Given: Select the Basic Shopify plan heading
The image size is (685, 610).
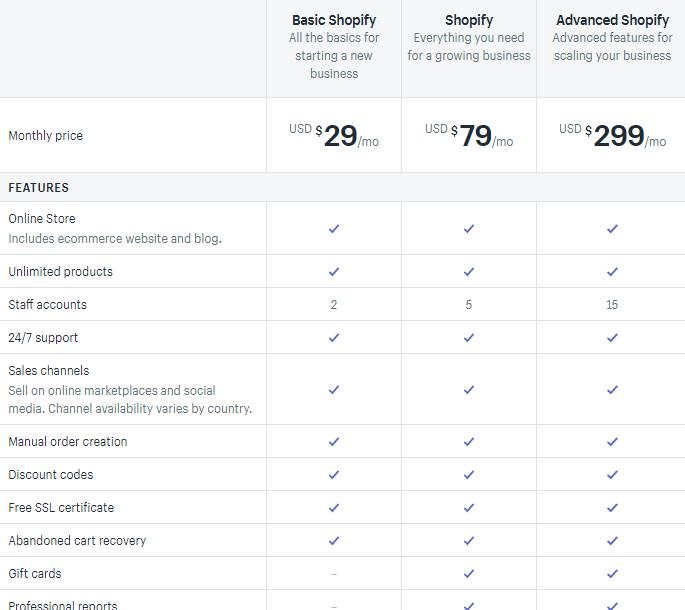Looking at the screenshot, I should (x=334, y=20).
